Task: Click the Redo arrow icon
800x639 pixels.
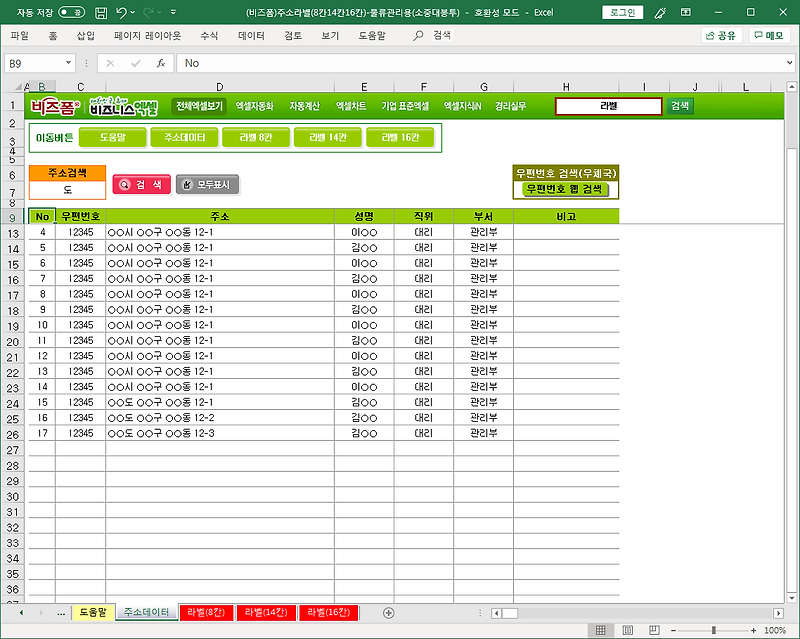Action: [148, 12]
